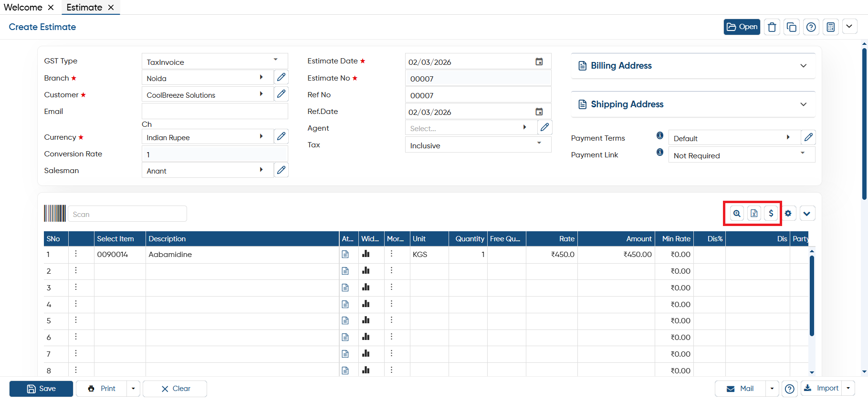Open grid settings gear icon
Screen dimensions: 868x401
(788, 213)
